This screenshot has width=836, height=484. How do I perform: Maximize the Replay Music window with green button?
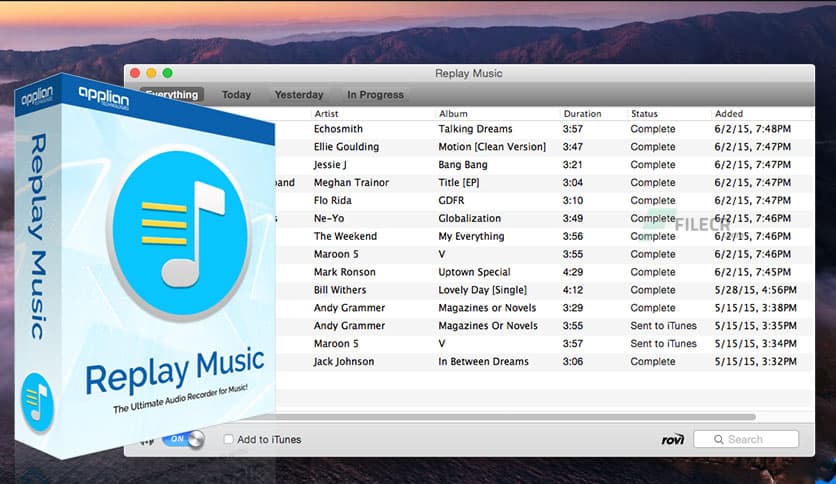point(167,73)
